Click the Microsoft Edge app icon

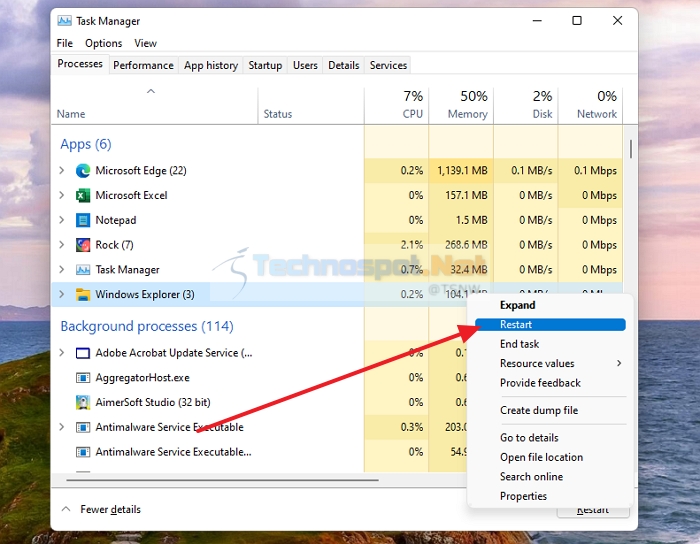(83, 171)
